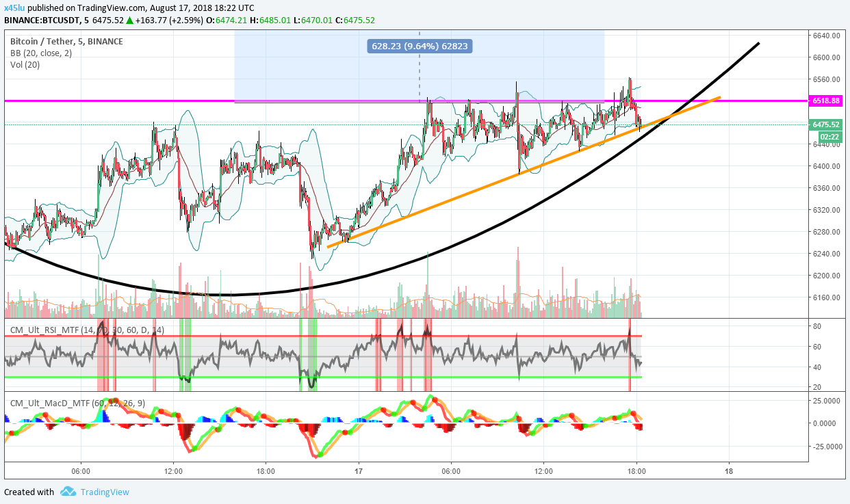Click the date label 18 on time axis
Image resolution: width=850 pixels, height=504 pixels.
[729, 471]
